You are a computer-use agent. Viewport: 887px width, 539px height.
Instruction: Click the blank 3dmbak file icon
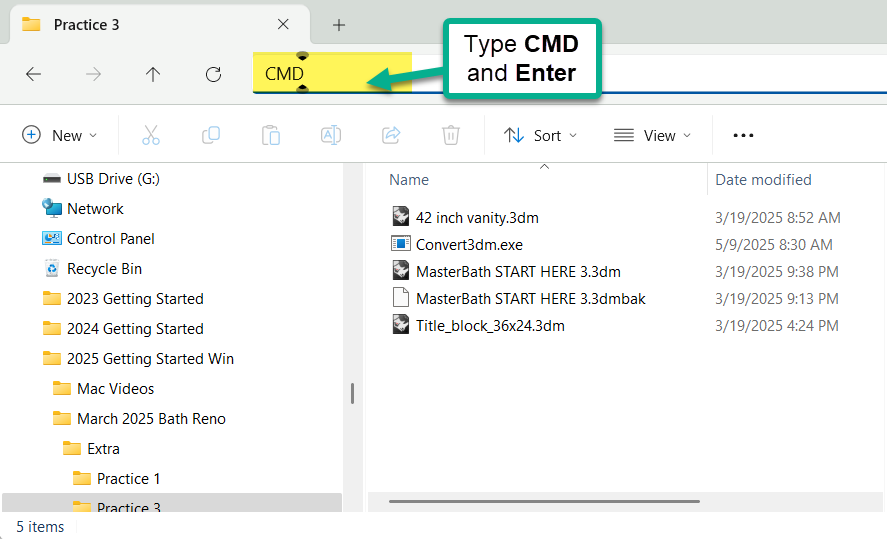pos(401,297)
